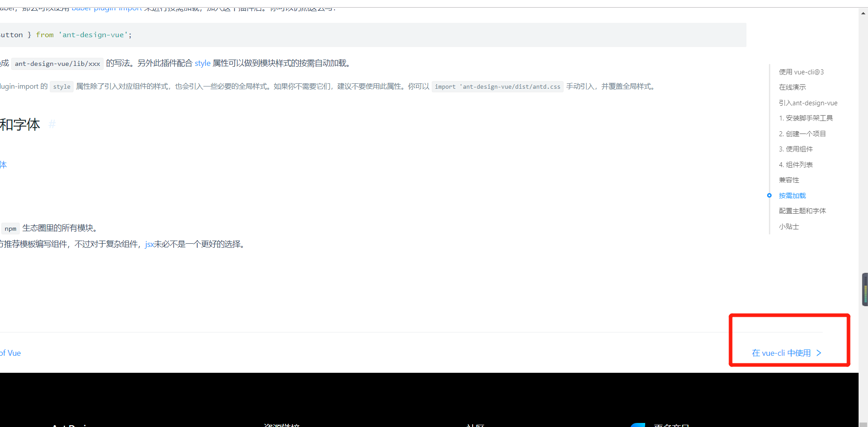This screenshot has width=868, height=427.
Task: Open the 'jsx' hyperlink
Action: (x=149, y=244)
